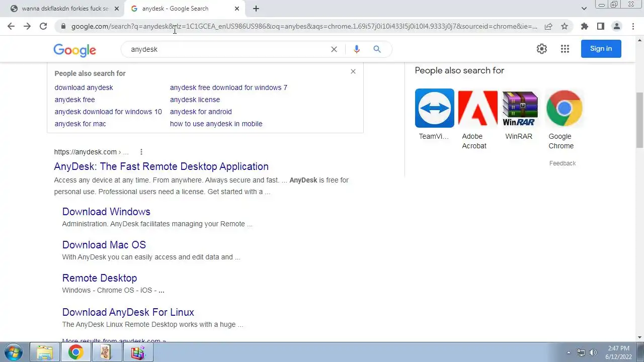
Task: Start voice search with microphone icon
Action: click(357, 49)
